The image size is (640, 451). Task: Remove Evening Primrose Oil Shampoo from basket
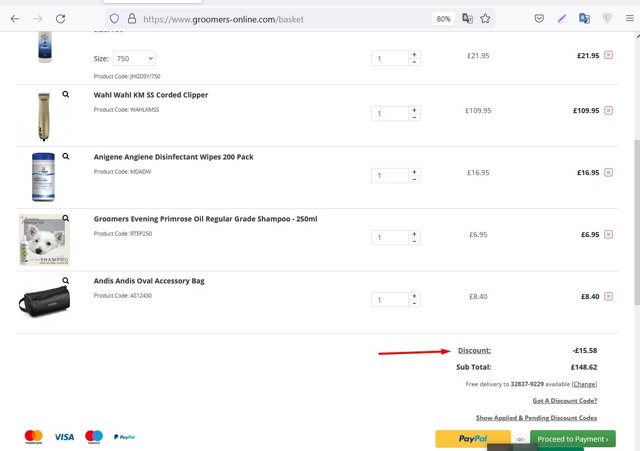[608, 234]
